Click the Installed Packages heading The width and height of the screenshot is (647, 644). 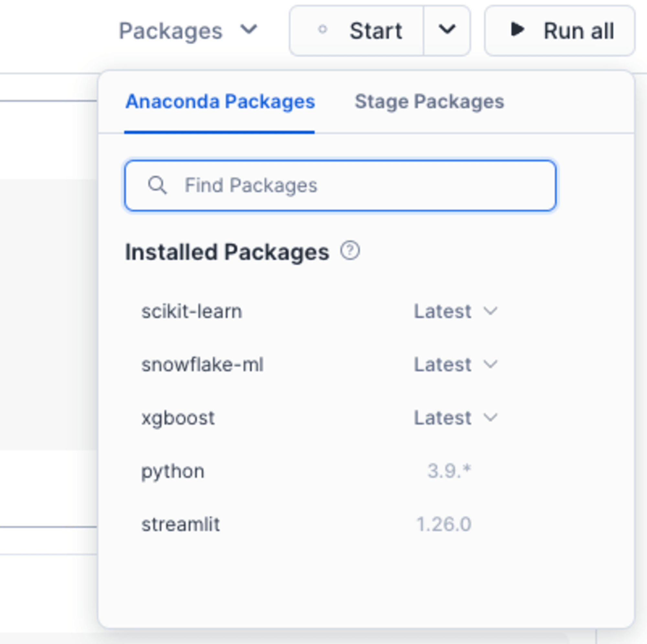227,252
